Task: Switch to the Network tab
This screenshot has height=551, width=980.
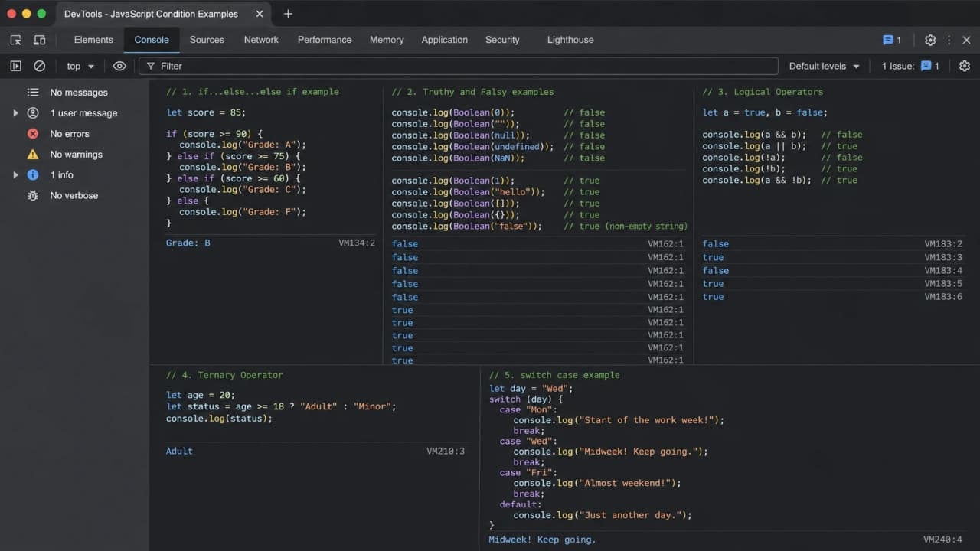Action: [x=261, y=40]
